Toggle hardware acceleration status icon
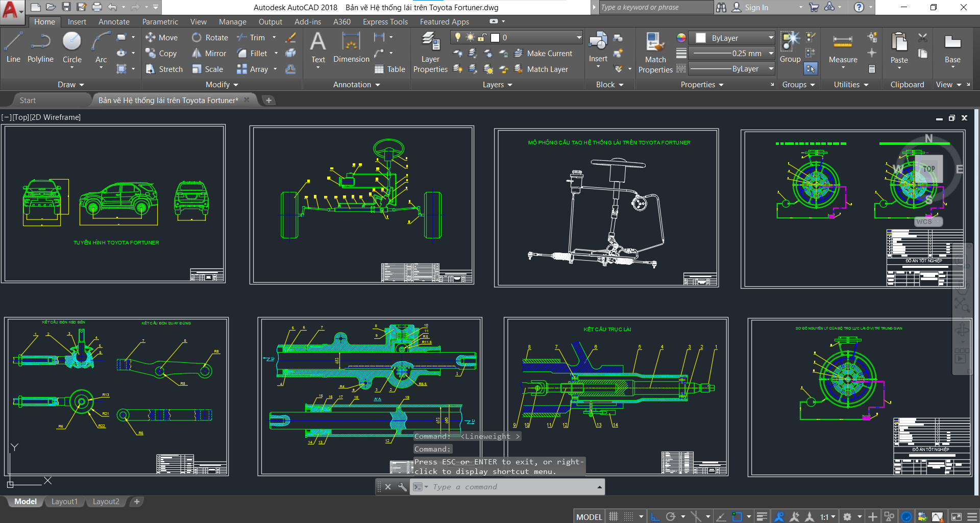Viewport: 980px width, 523px height. coord(906,517)
